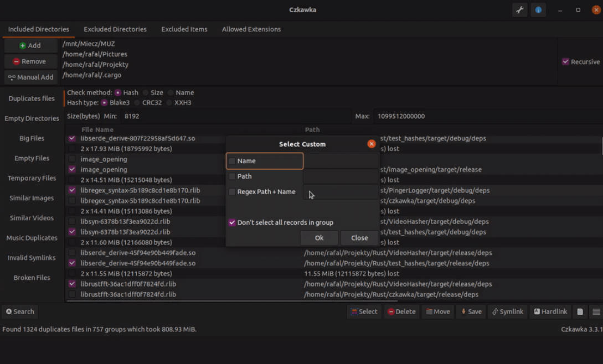Click the Hardlink button in bottom toolbar
The image size is (603, 364).
tap(550, 311)
